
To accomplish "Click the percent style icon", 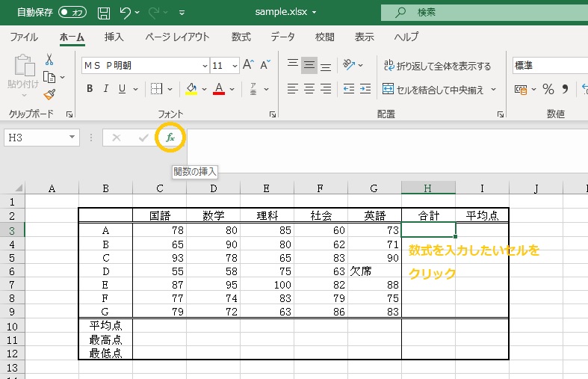I will click(548, 89).
